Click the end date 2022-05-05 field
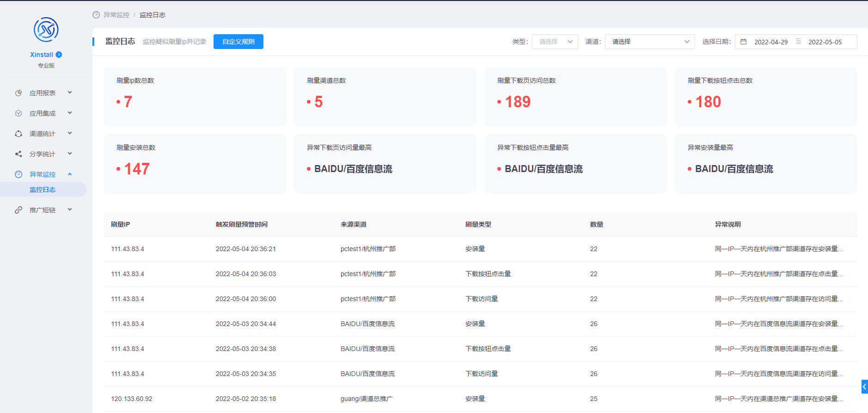Viewport: 868px width, 413px height. click(825, 42)
